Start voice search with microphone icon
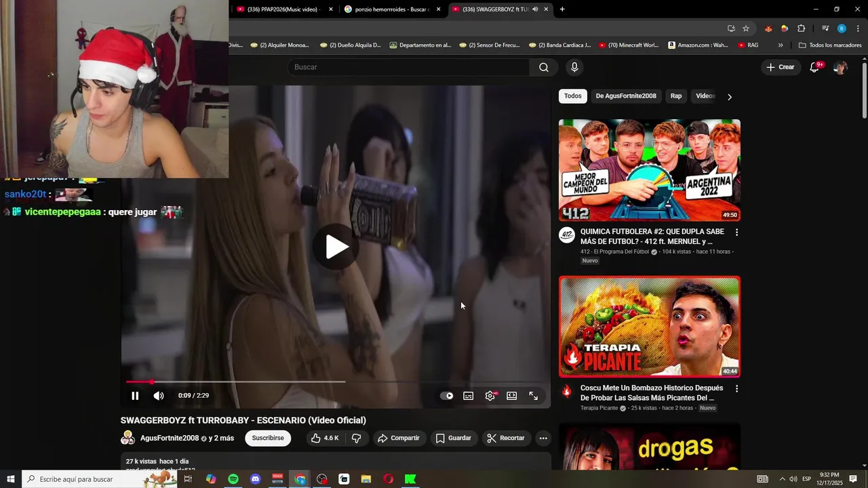 click(574, 67)
